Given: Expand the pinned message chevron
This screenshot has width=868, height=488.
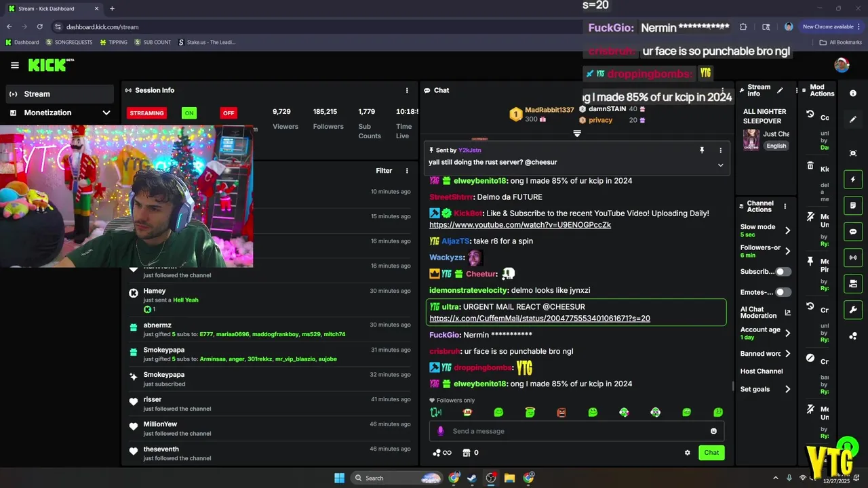Looking at the screenshot, I should (720, 165).
